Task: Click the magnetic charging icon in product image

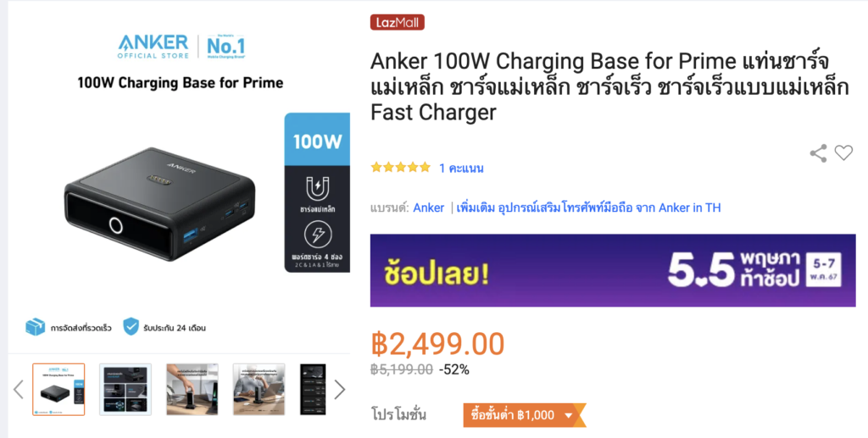Action: point(318,189)
